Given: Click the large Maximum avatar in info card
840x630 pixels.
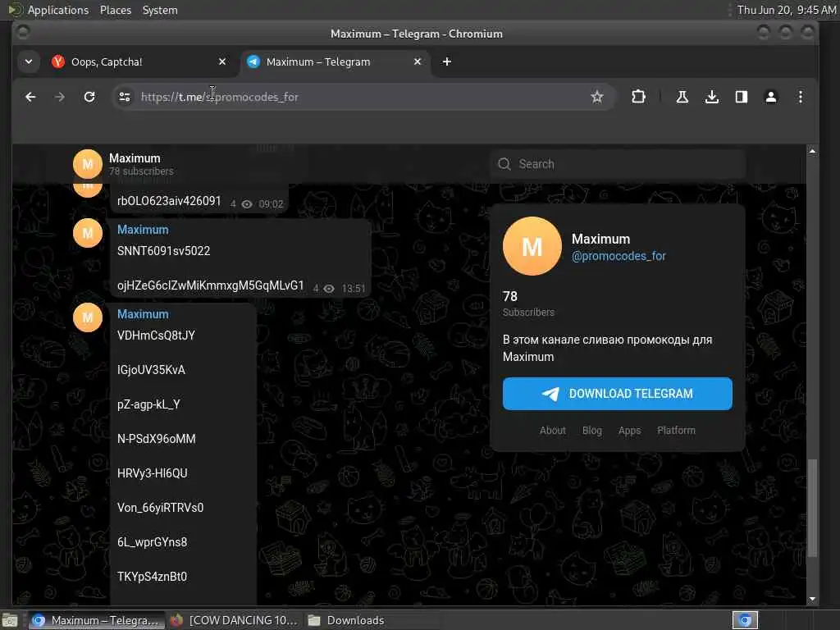Looking at the screenshot, I should click(532, 246).
